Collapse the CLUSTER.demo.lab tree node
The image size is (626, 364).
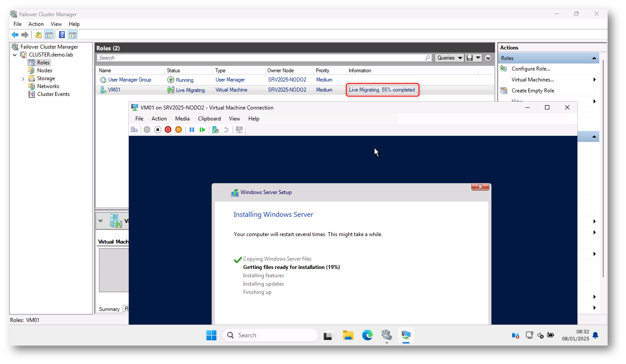15,55
